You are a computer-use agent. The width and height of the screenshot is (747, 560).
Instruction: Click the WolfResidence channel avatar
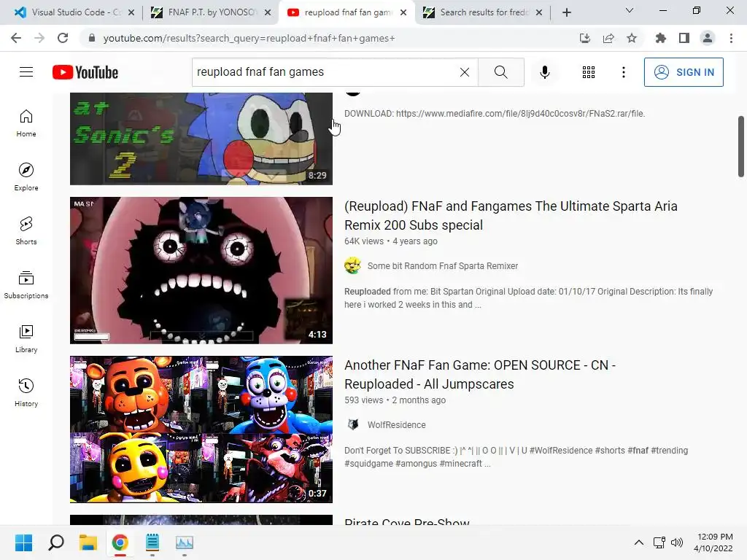(x=352, y=425)
